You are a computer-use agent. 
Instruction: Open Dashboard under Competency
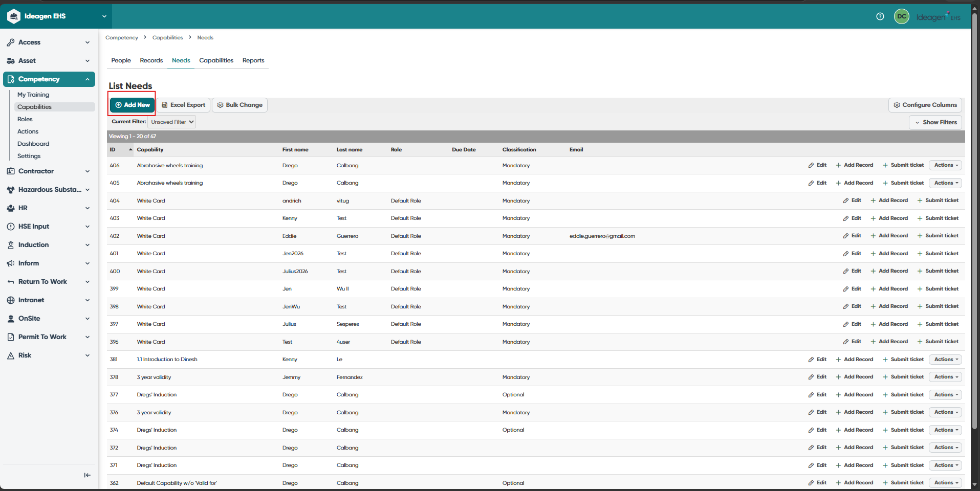pos(33,144)
